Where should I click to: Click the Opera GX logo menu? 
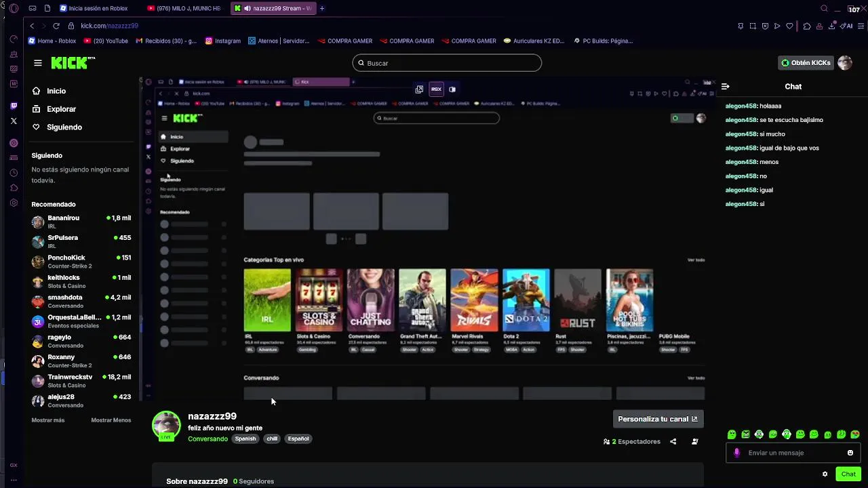tap(14, 8)
